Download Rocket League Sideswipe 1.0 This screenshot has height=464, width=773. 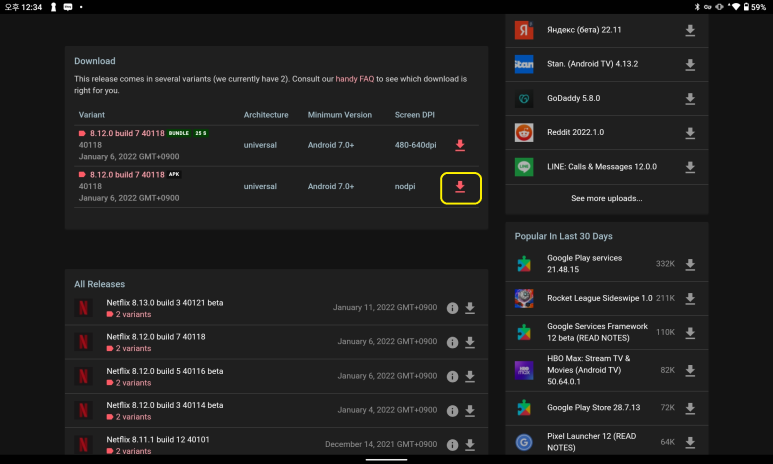(690, 298)
